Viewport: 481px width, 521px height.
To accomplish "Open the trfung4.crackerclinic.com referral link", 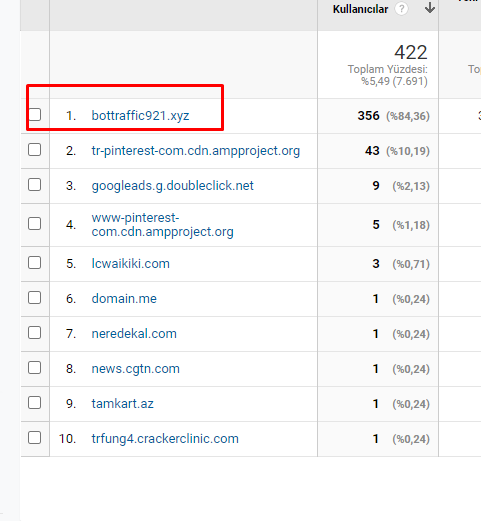I will pos(165,439).
